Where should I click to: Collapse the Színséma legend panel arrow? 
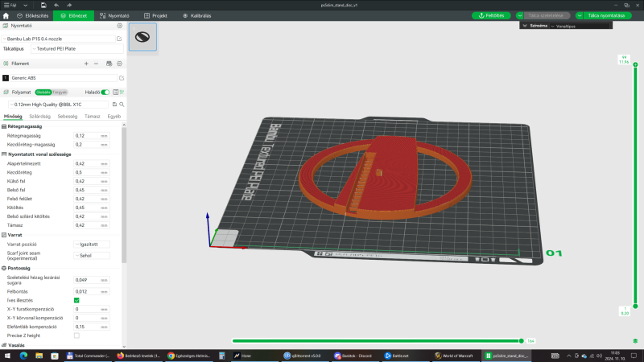point(525,26)
